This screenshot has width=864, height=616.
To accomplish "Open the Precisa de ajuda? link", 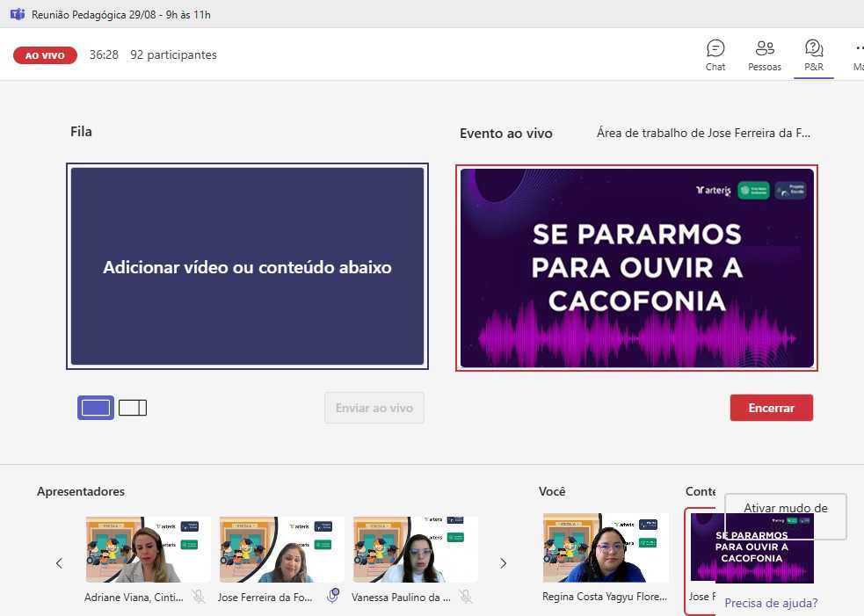I will point(771,603).
